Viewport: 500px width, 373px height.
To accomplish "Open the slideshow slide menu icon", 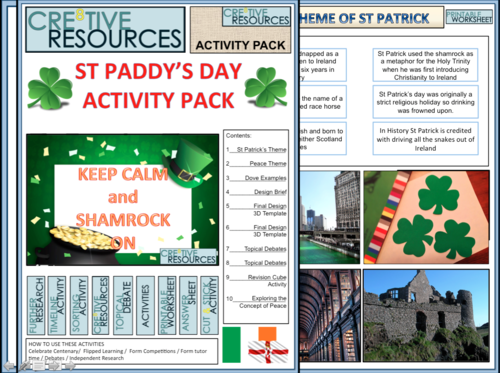I will coord(39,366).
